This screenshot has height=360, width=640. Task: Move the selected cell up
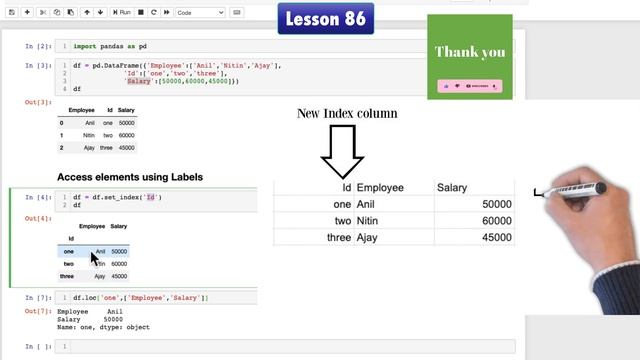coord(87,13)
